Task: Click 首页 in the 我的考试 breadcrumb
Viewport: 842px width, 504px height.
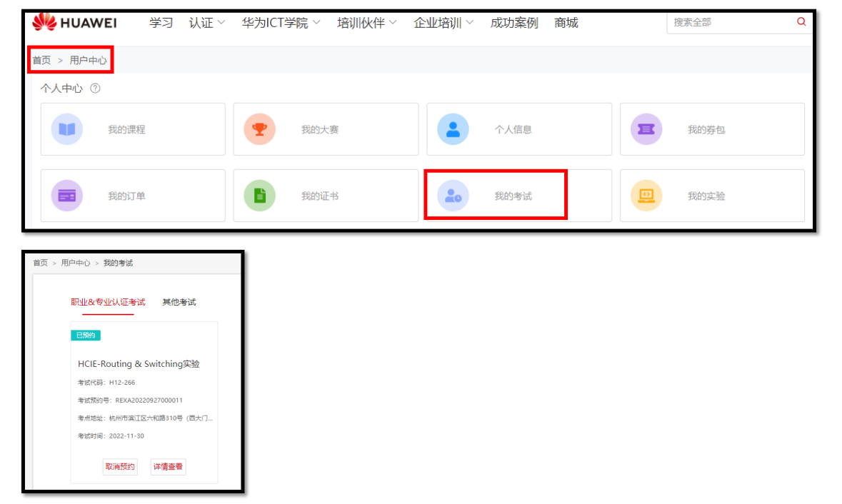Action: point(40,263)
